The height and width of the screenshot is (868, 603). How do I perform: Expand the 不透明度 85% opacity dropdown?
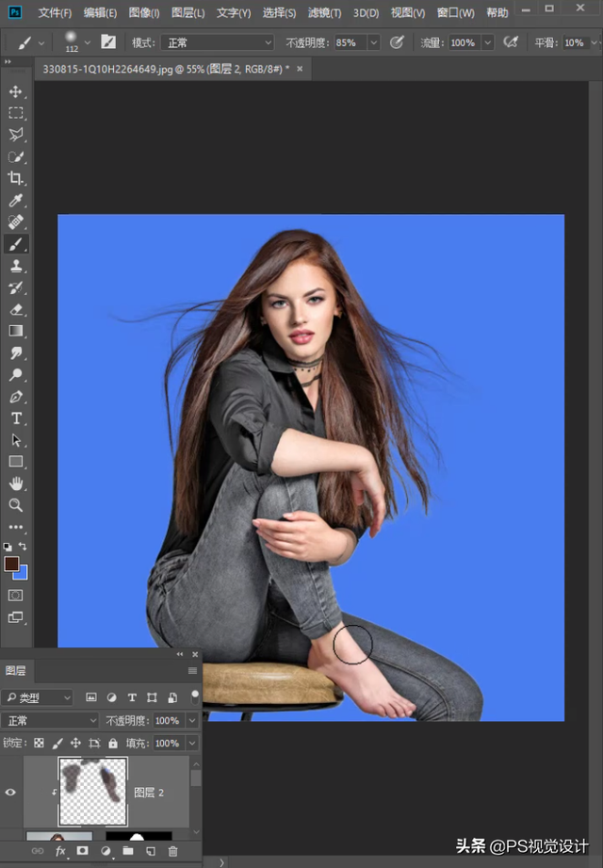[x=374, y=42]
